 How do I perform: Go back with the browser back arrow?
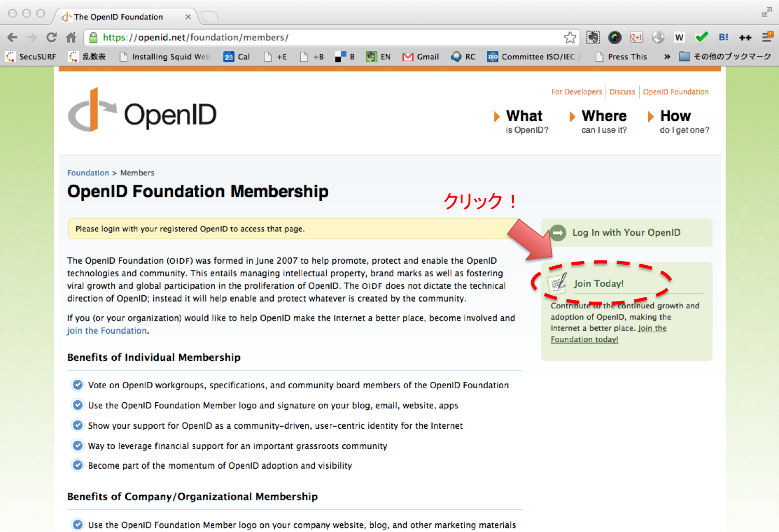pyautogui.click(x=12, y=37)
